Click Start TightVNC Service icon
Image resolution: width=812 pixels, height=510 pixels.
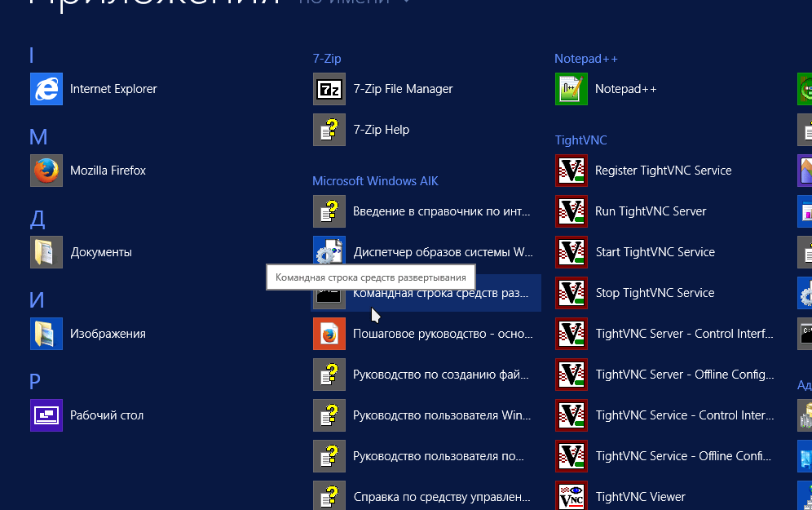[571, 252]
